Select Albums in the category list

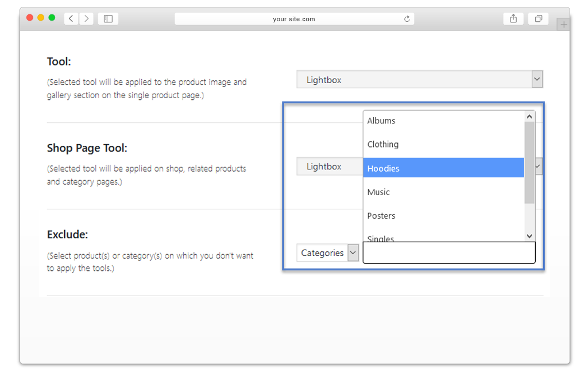pos(443,121)
